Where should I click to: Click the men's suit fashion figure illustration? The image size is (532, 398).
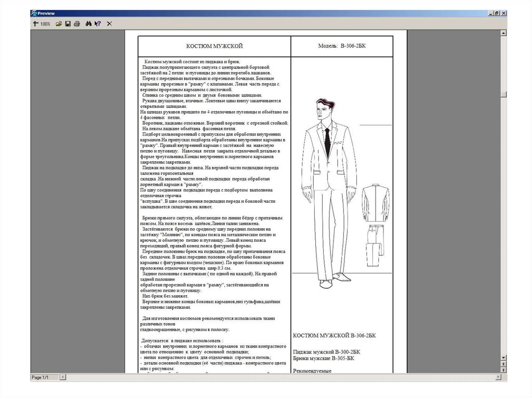pos(328,193)
